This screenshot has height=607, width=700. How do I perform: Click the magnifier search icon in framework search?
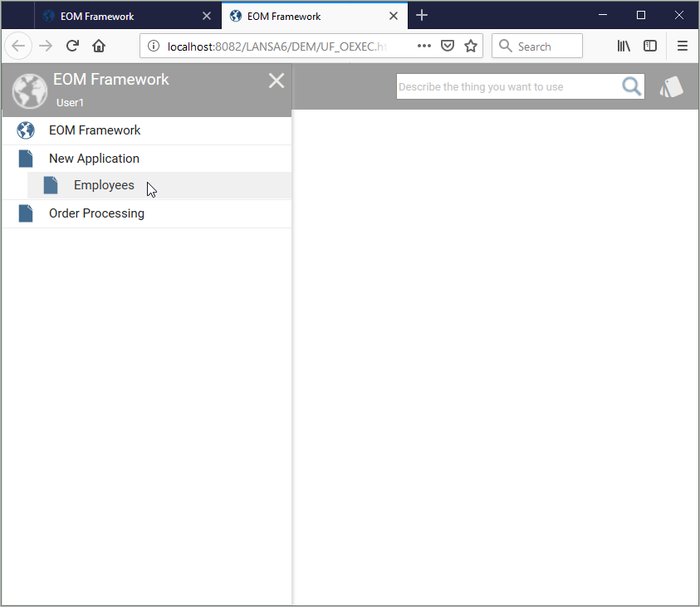point(632,86)
